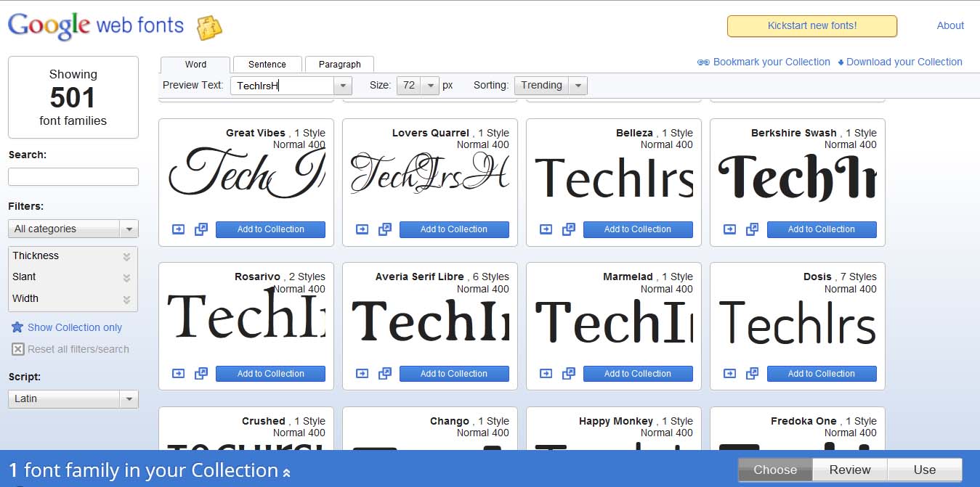
Task: Add Dosis to Collection
Action: click(x=822, y=374)
